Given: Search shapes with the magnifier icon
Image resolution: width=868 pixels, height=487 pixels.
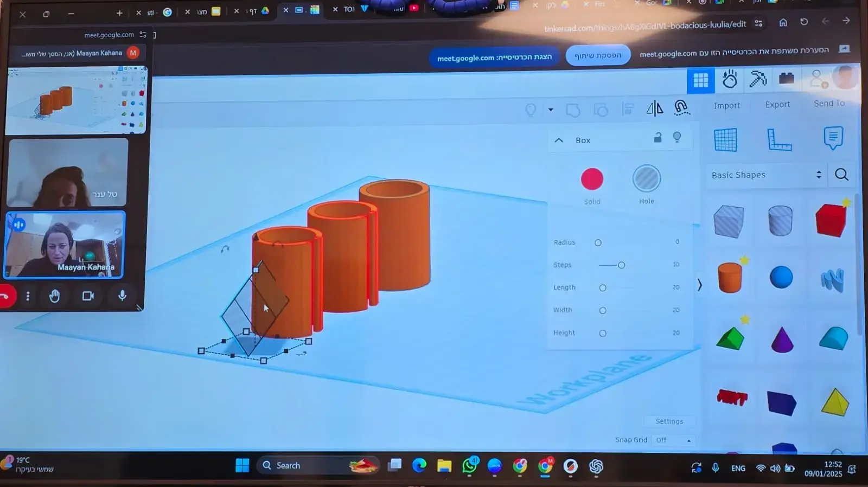Looking at the screenshot, I should 841,174.
